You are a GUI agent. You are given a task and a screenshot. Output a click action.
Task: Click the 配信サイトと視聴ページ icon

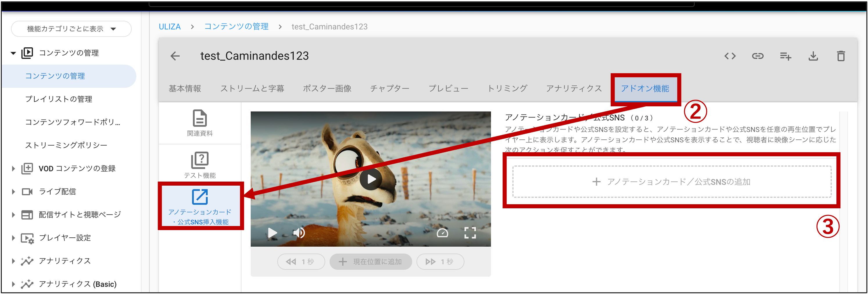pos(27,215)
